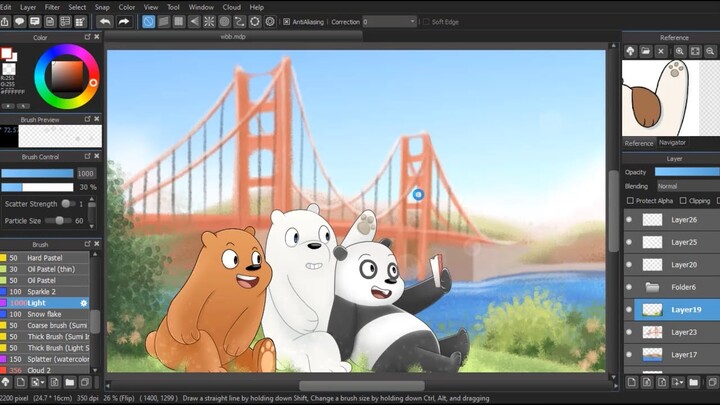This screenshot has width=720, height=405.
Task: Create new layer folder in Layer panel
Action: click(693, 382)
